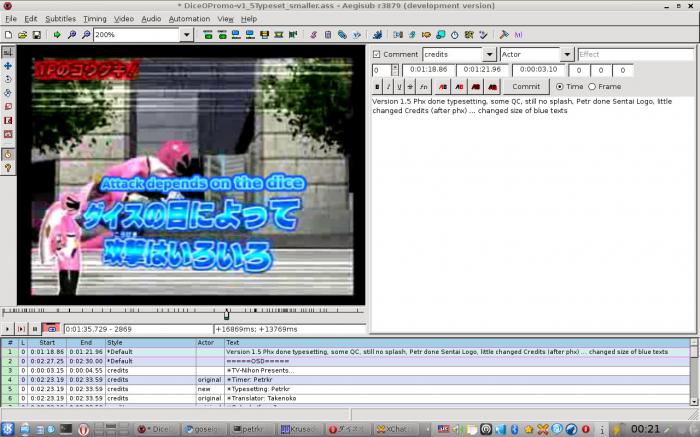Open the File menu
The height and width of the screenshot is (437, 700).
(x=11, y=19)
